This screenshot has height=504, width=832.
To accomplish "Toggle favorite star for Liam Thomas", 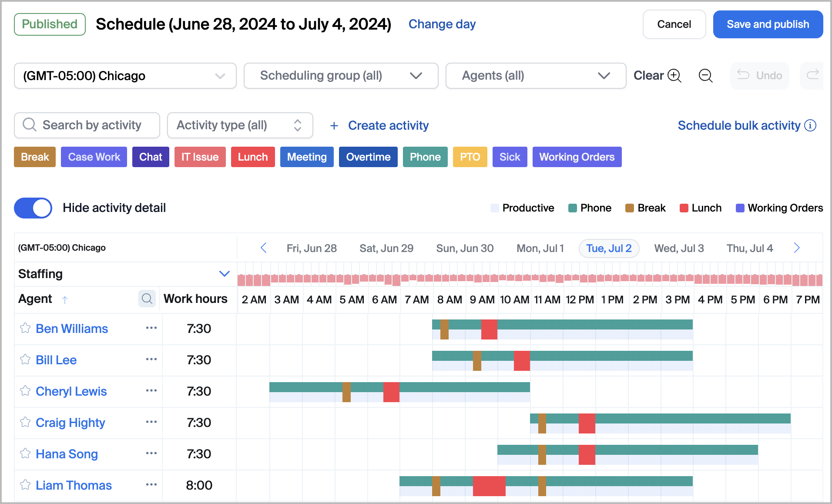I will [25, 485].
